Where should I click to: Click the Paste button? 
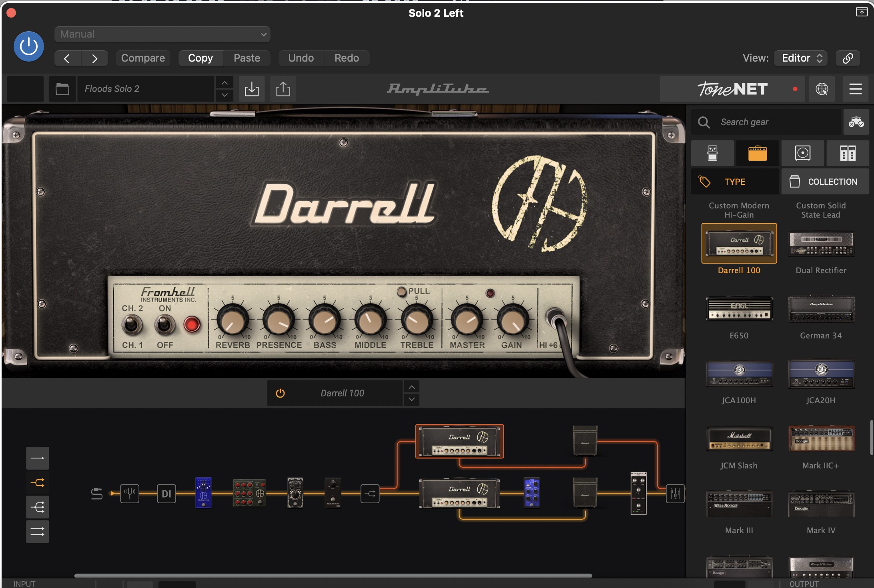tap(247, 58)
